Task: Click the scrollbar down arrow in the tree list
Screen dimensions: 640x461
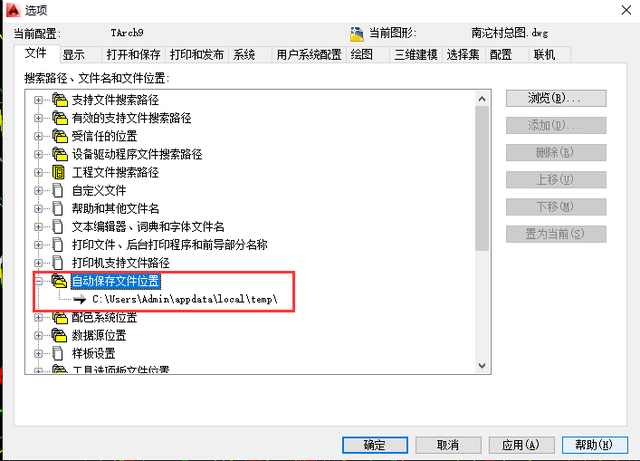Action: tap(482, 366)
